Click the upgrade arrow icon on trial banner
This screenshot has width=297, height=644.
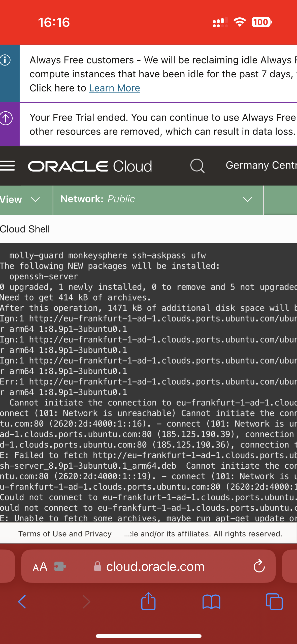click(6, 118)
